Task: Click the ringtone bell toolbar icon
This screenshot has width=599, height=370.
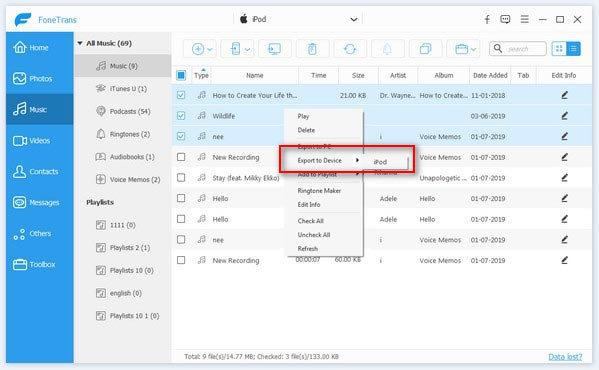Action: click(x=387, y=49)
